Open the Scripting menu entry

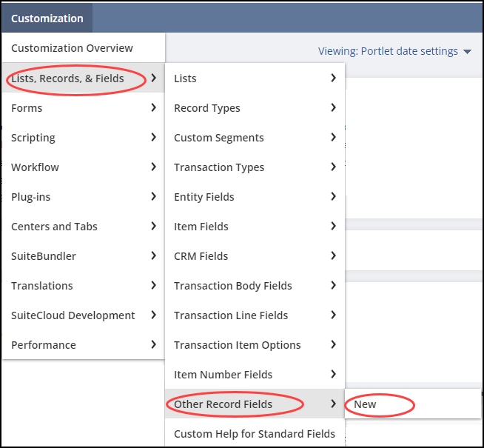33,138
